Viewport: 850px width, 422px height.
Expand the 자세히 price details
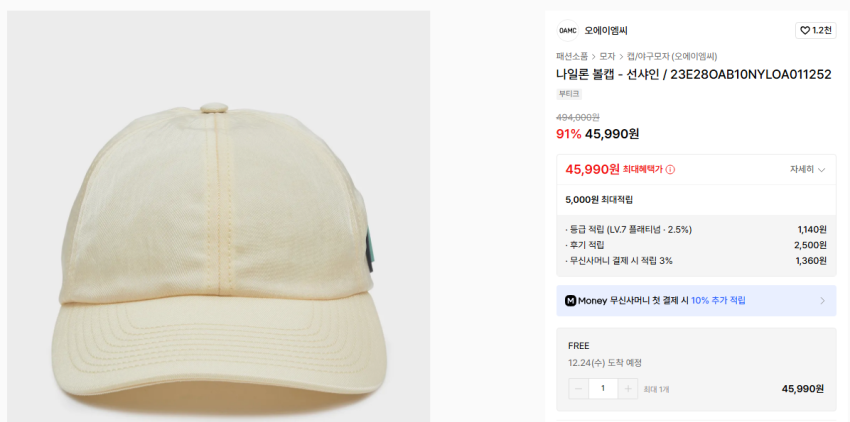click(808, 170)
